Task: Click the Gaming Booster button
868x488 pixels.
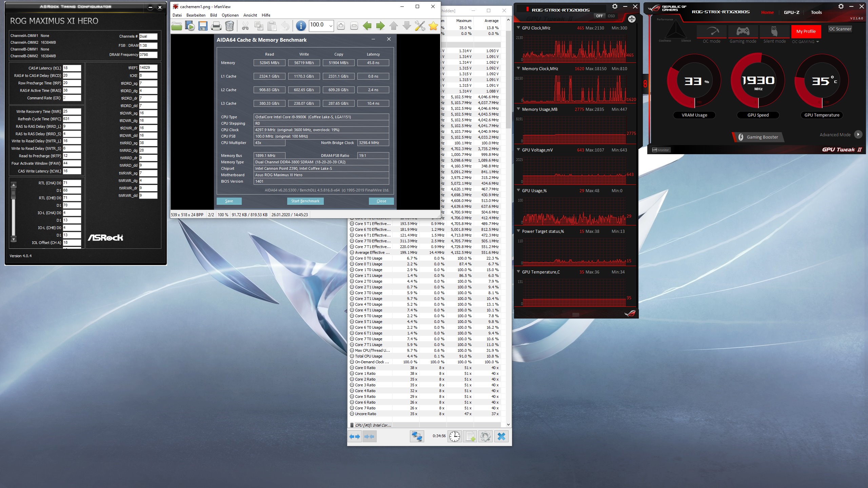Action: (x=758, y=137)
